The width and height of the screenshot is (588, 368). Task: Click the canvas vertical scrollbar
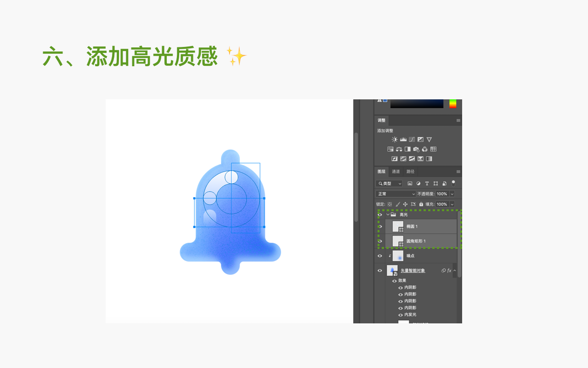point(356,177)
